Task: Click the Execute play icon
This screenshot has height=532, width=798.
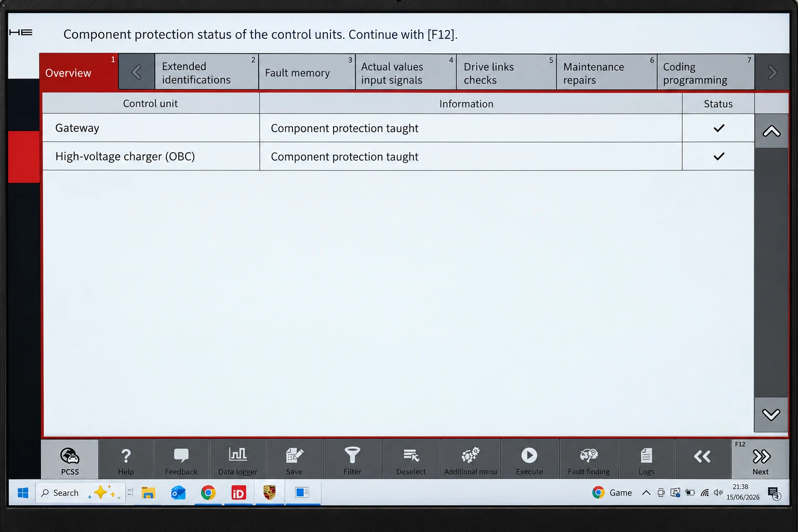Action: 529,459
